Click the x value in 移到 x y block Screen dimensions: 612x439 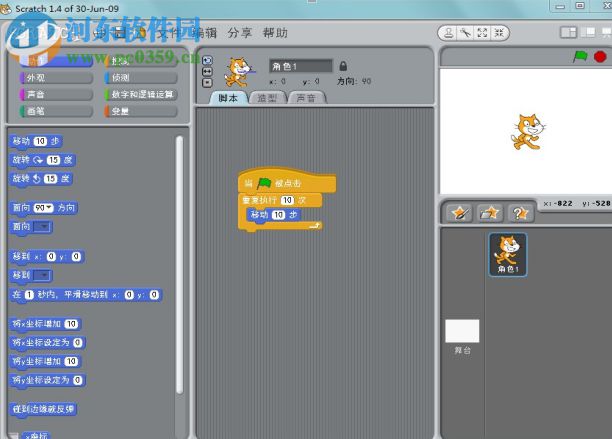click(51, 256)
